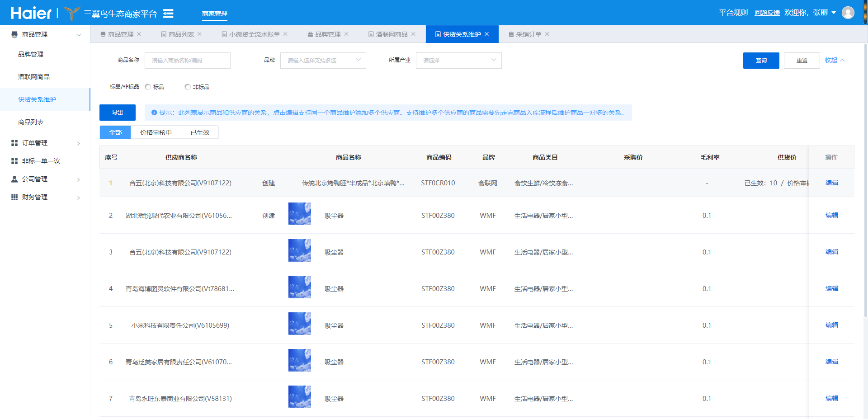Click the 订单管理 grid icon
Viewport: 868px width, 419px height.
click(x=14, y=143)
